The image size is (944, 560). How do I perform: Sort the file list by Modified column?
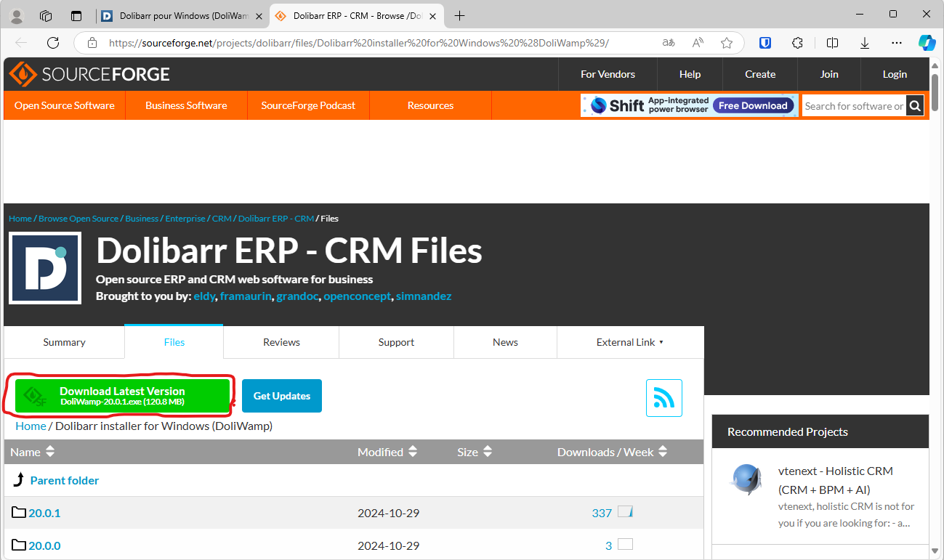pos(387,452)
